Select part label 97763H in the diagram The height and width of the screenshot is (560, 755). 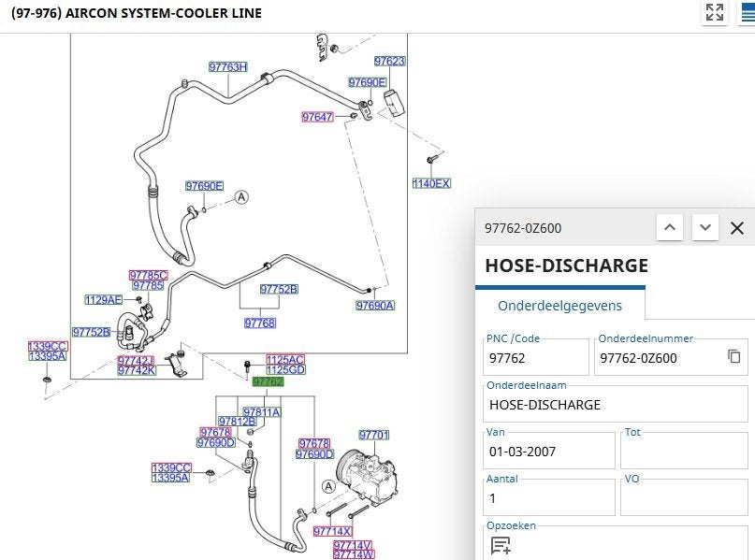(x=228, y=67)
